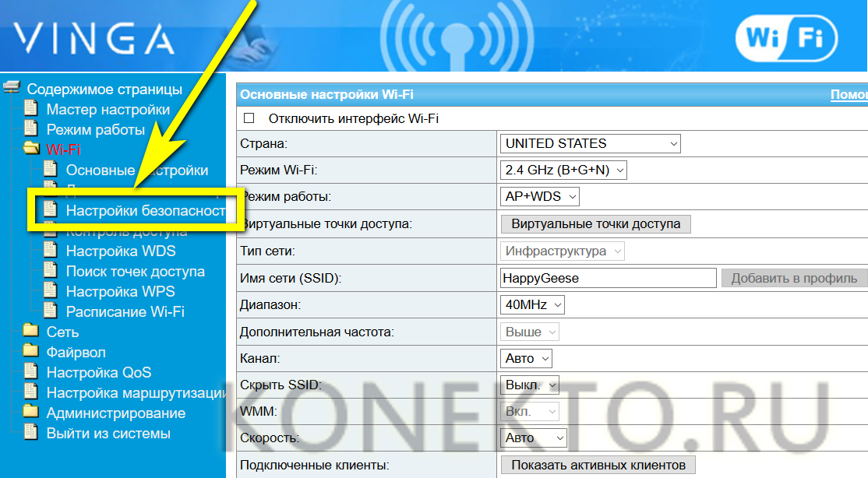Open Настройки безопасности menu item
The height and width of the screenshot is (478, 868).
146,210
